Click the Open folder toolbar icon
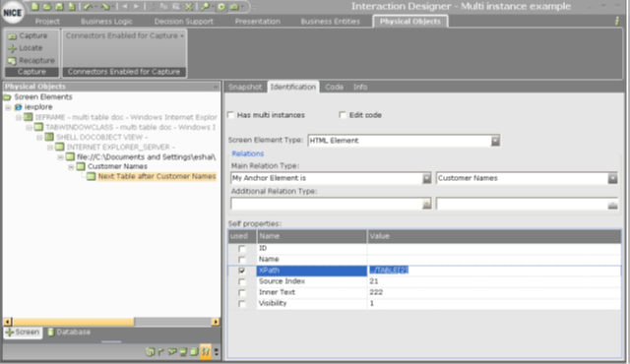The height and width of the screenshot is (364, 630). click(47, 7)
